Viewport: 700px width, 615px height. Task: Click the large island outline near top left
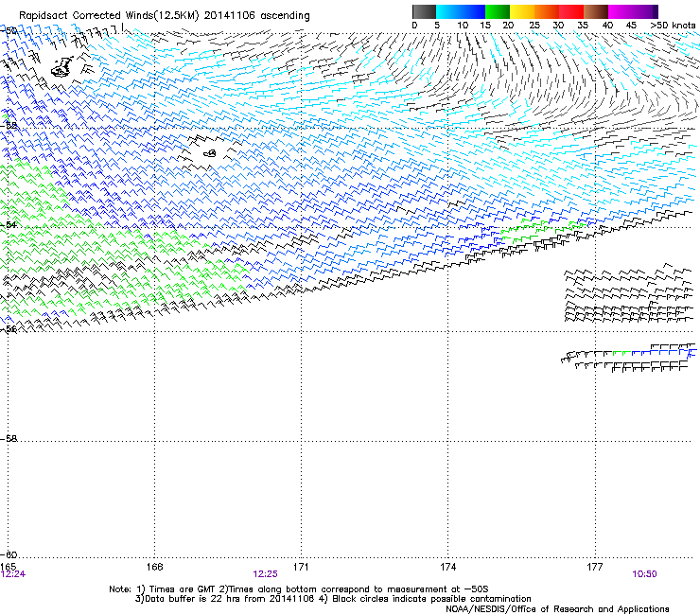(61, 66)
